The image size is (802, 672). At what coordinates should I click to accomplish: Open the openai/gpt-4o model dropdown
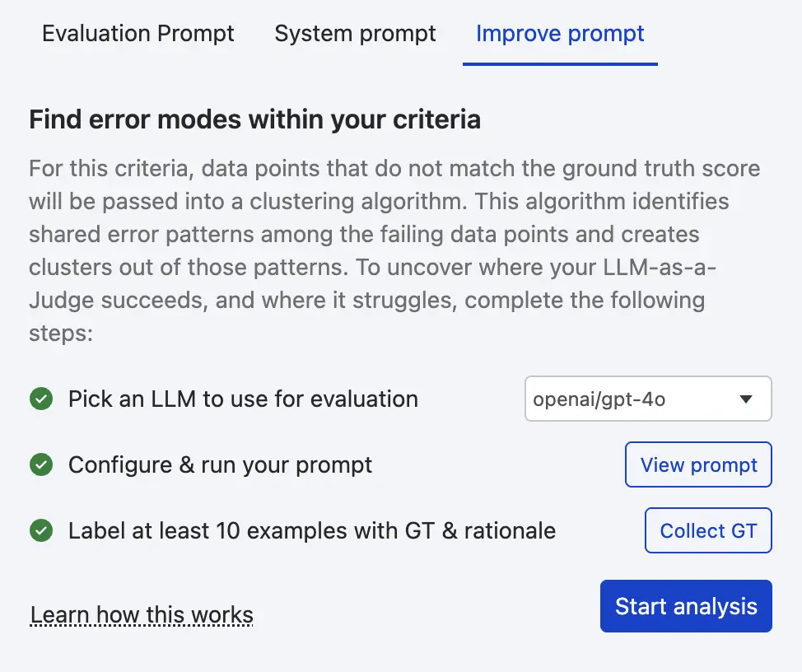click(647, 399)
